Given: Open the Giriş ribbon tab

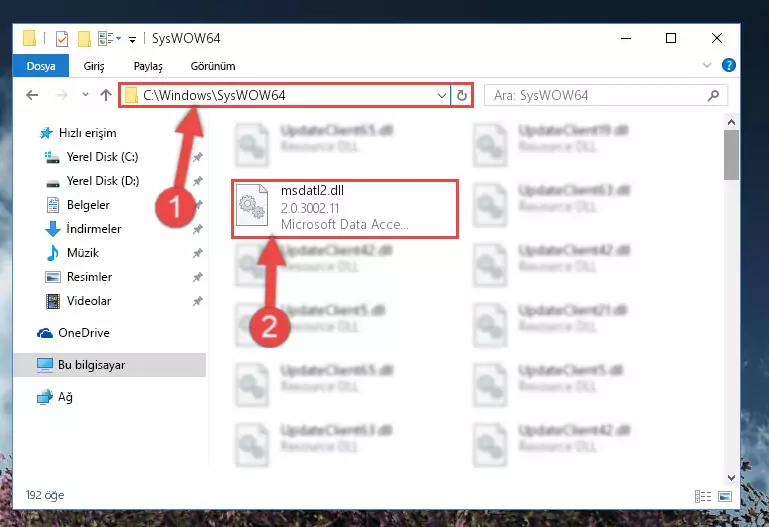Looking at the screenshot, I should pyautogui.click(x=94, y=66).
